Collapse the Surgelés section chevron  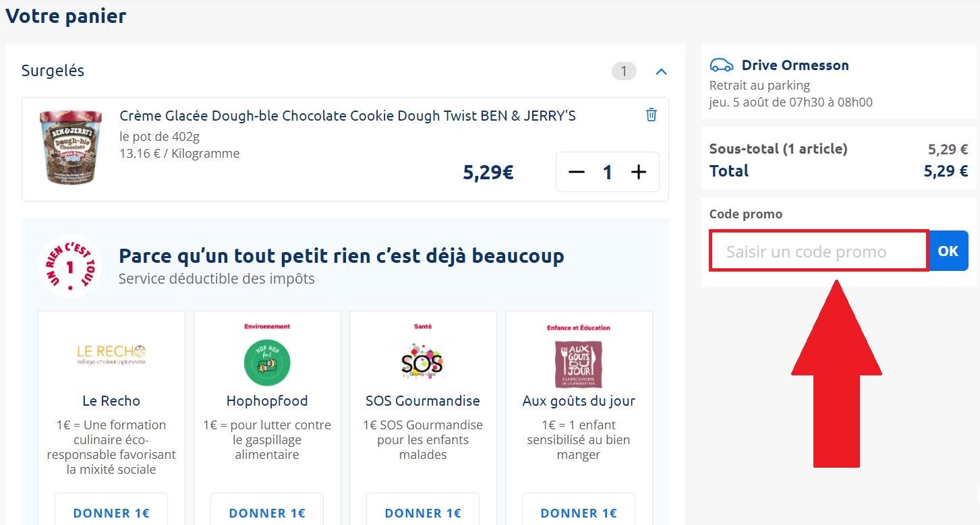661,71
